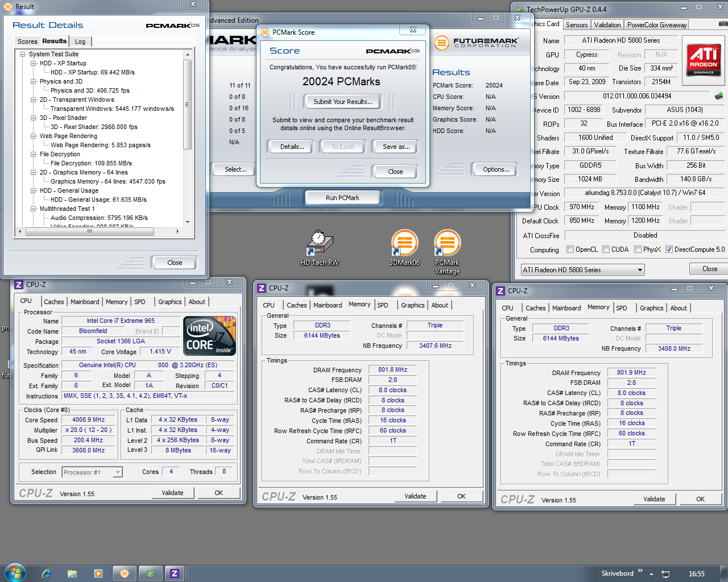Screen dimensions: 728x582
Task: Click OK in the left CPU-Z window
Action: [x=218, y=493]
